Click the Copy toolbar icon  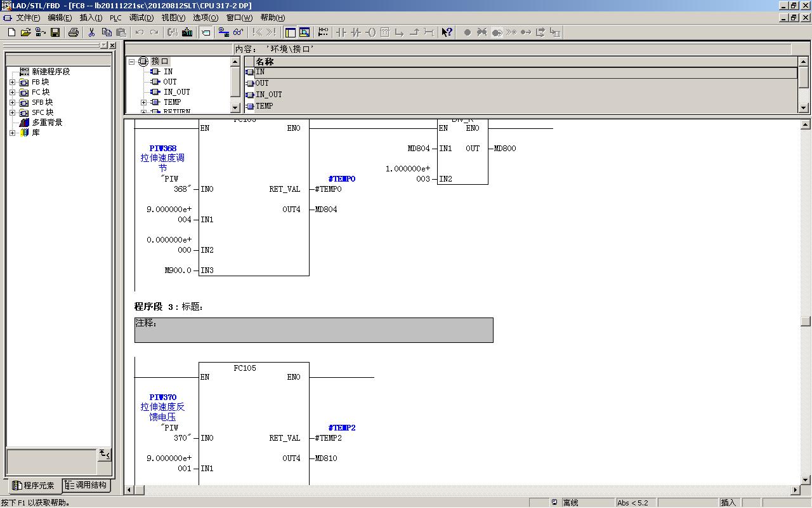(107, 32)
